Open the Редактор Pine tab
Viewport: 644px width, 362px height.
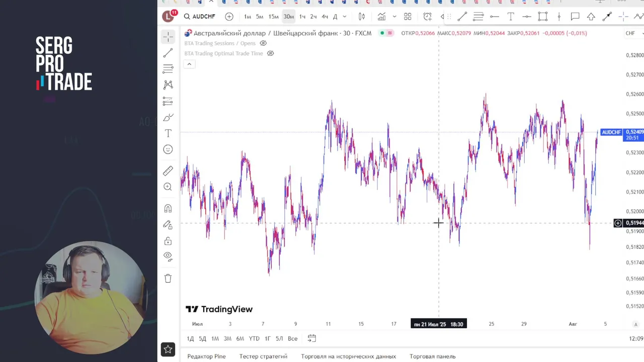coord(206,356)
